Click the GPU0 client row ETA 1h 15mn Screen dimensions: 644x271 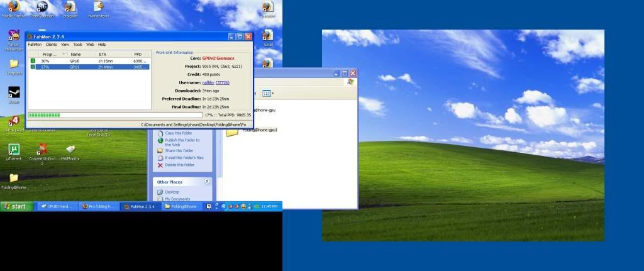tap(106, 61)
